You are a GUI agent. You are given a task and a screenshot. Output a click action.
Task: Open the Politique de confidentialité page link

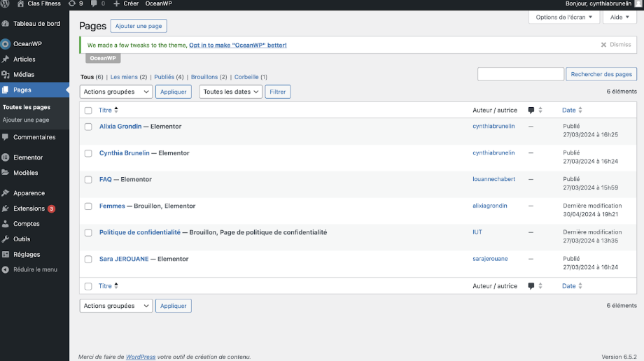click(x=139, y=232)
